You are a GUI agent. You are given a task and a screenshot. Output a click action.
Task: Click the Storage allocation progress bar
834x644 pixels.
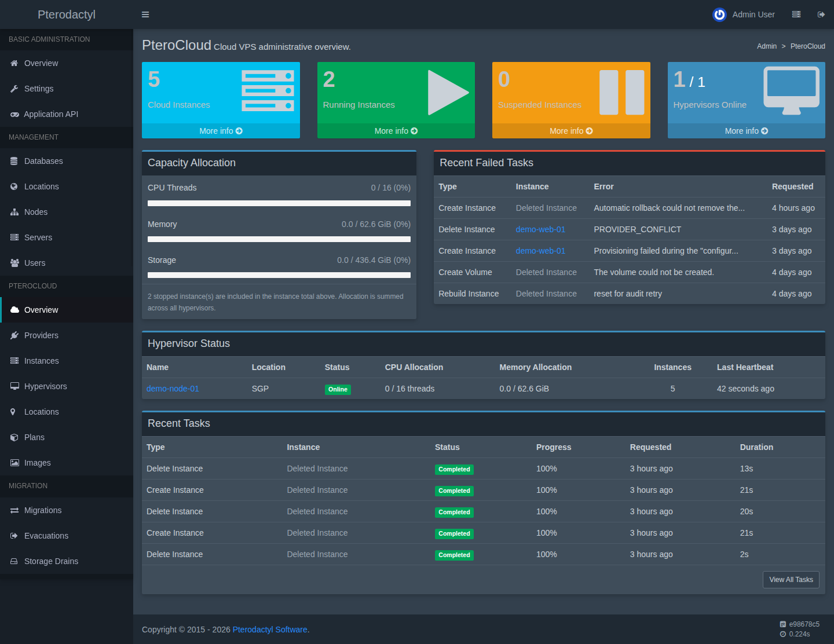pyautogui.click(x=279, y=275)
